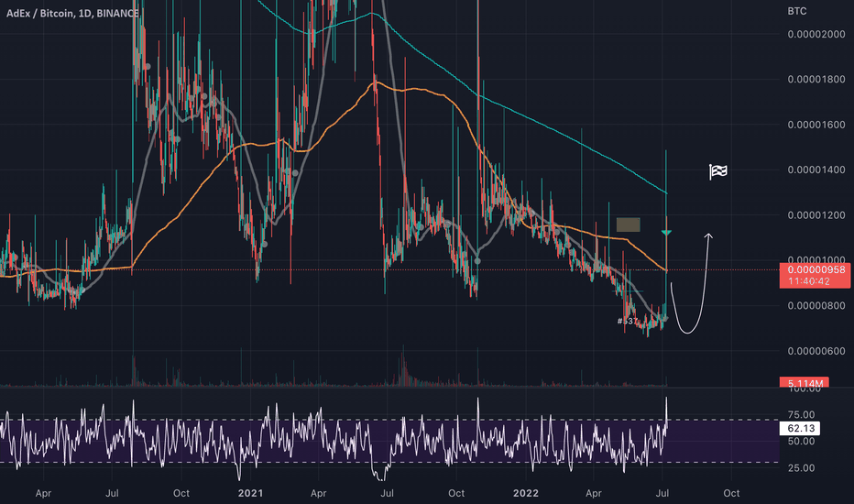Screen dimensions: 854x504
Task: Click the 75.00 RSI axis label
Action: [801, 414]
